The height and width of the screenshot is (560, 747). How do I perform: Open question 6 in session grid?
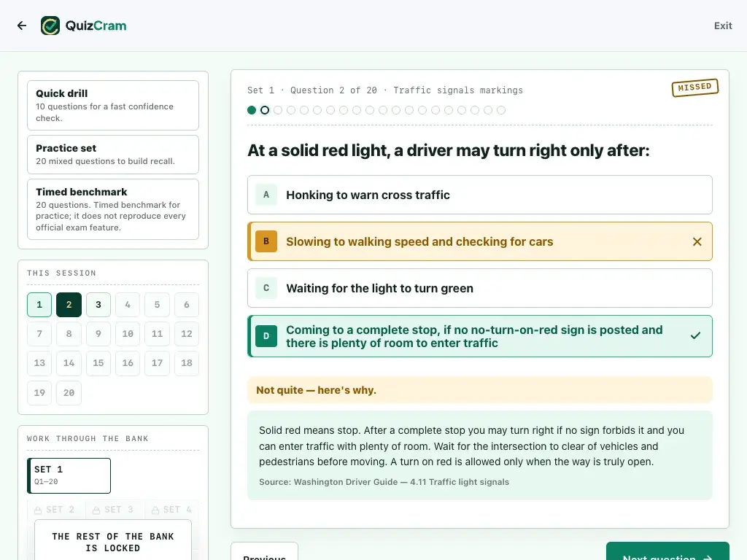point(187,305)
